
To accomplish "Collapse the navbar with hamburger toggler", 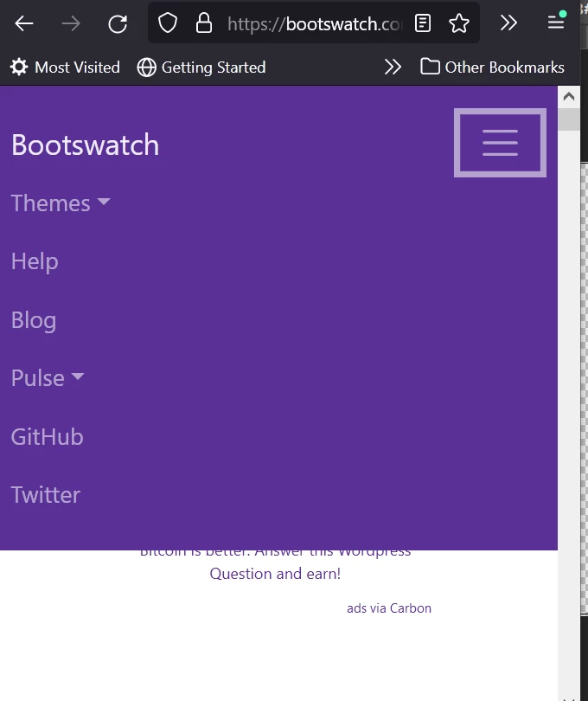I will tap(500, 143).
